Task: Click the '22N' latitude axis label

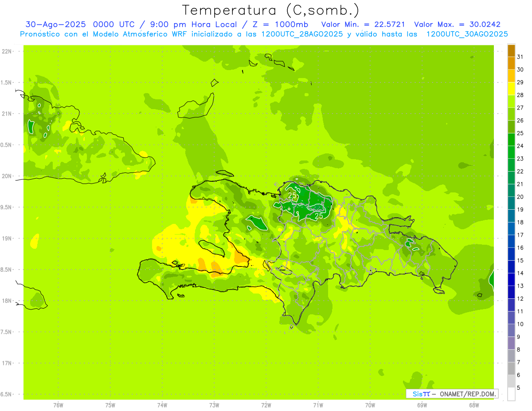Action: point(7,51)
